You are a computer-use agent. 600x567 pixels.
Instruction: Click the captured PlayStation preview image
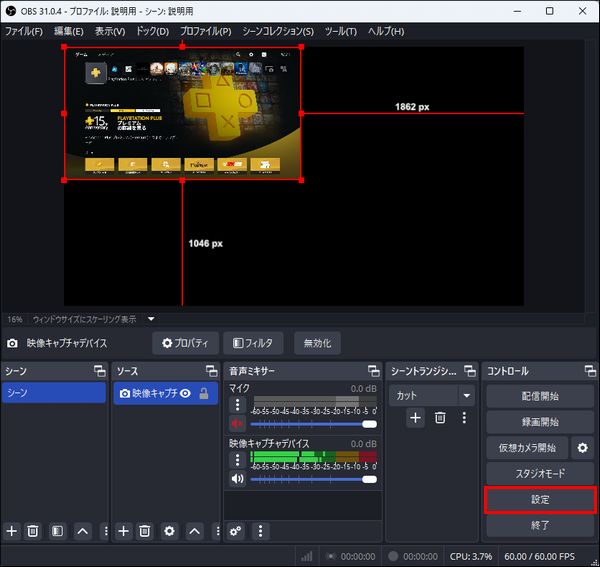tap(183, 113)
